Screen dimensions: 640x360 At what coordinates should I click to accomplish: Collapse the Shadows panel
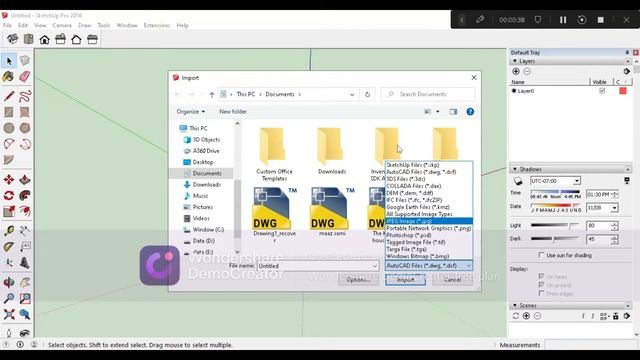click(515, 169)
